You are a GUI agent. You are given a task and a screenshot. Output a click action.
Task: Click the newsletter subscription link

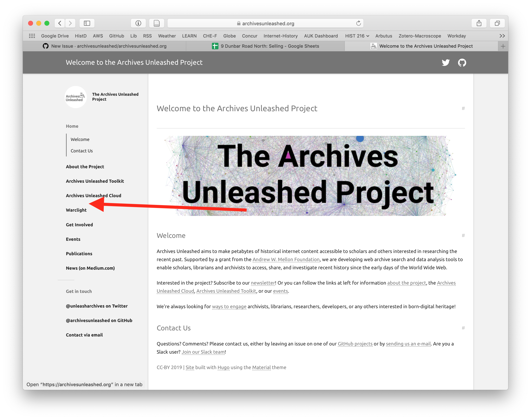coord(263,283)
